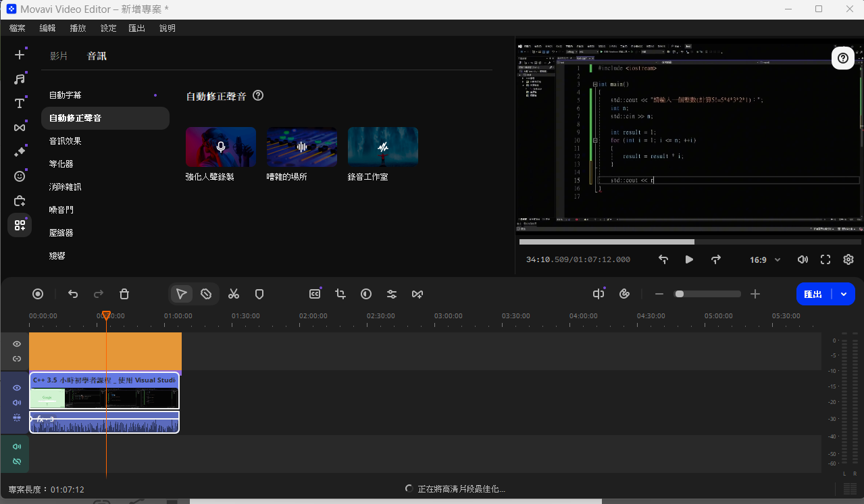Click the color adjustment icon

(366, 294)
